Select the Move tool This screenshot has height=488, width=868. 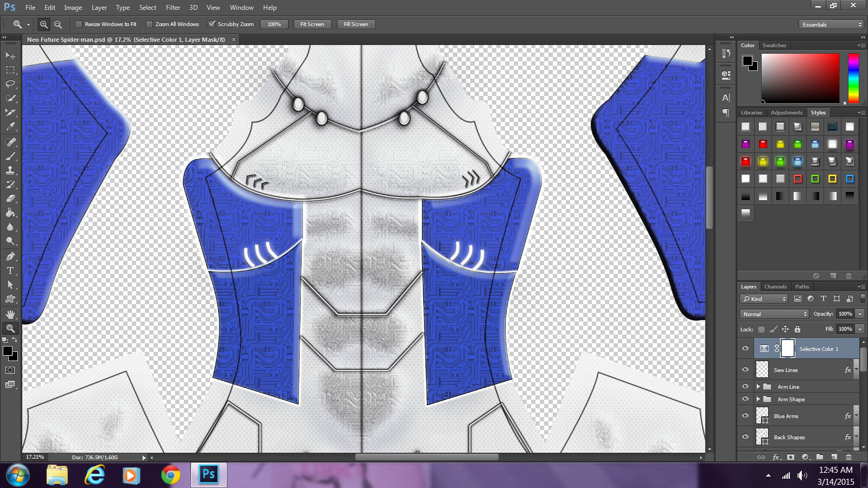coord(10,55)
